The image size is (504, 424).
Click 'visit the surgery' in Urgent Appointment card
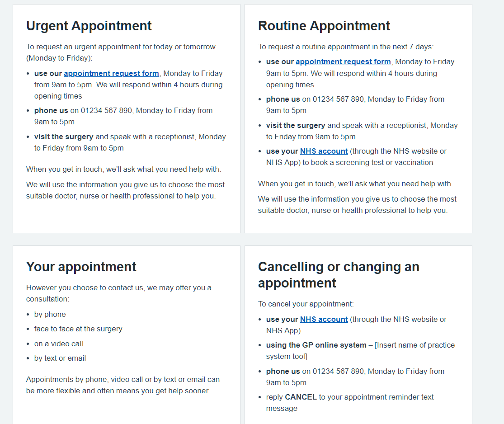[x=64, y=137]
